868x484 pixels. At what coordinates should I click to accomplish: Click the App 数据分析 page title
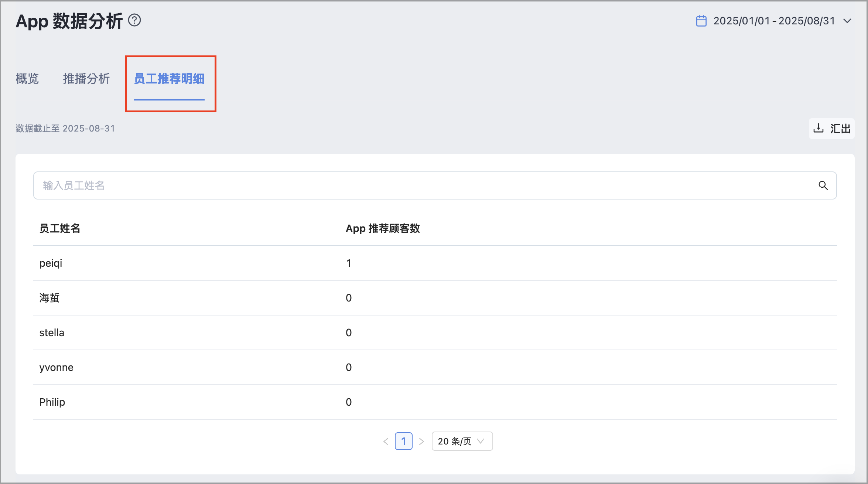coord(69,21)
